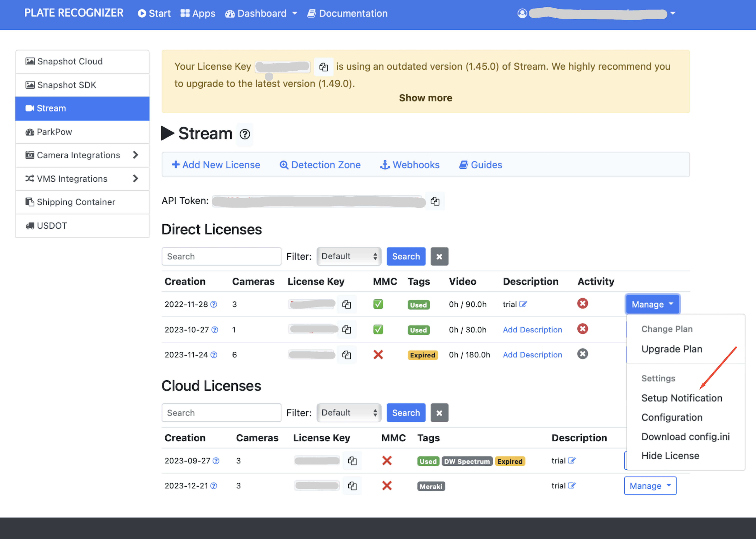Toggle the MMC checkmark of the 2023-10-27 license
Image resolution: width=756 pixels, height=539 pixels.
pyautogui.click(x=378, y=330)
